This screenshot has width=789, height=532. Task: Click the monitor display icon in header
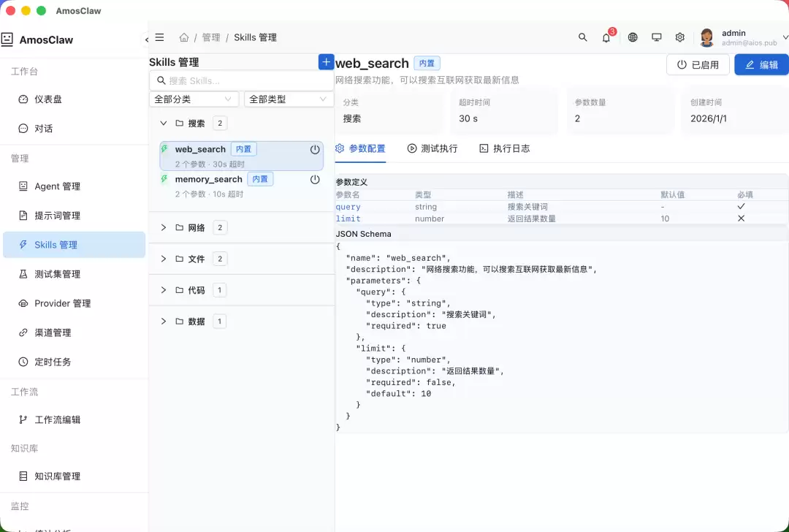[657, 37]
